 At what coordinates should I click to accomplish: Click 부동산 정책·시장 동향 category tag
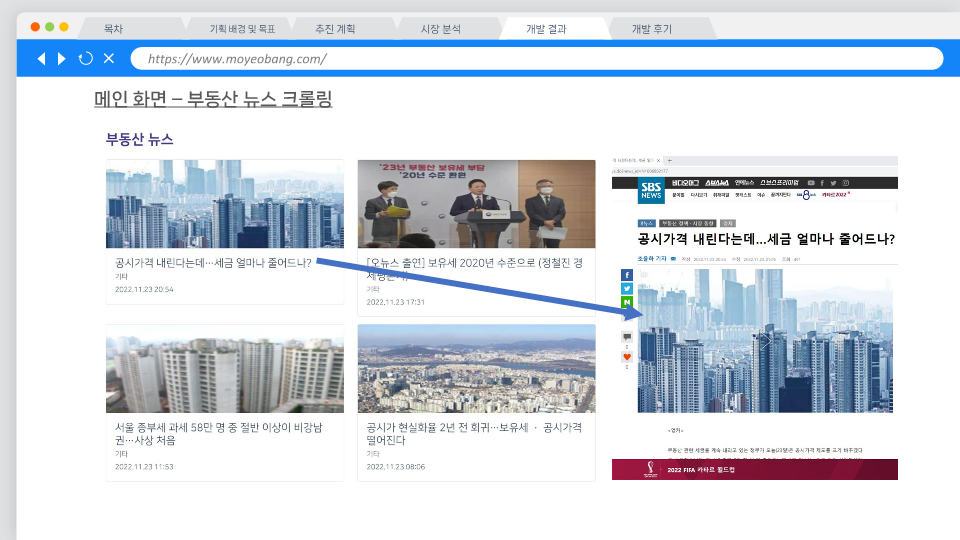point(688,223)
